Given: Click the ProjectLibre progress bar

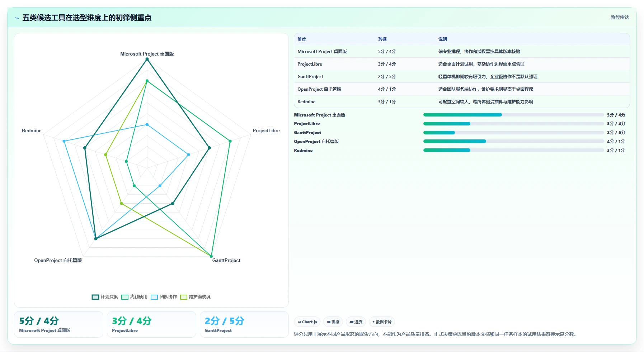Looking at the screenshot, I should click(x=513, y=124).
